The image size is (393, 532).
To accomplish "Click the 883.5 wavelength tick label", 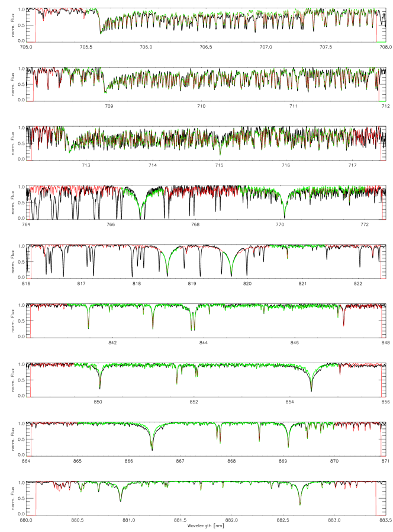I will (386, 520).
